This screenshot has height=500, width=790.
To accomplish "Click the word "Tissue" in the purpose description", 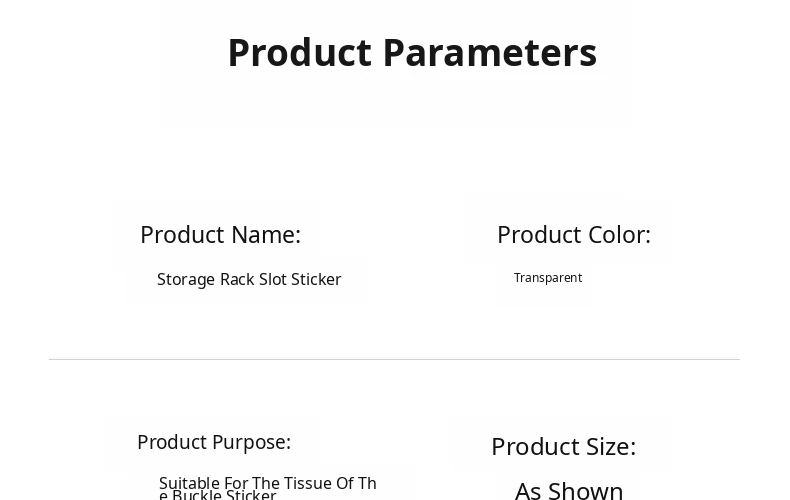I will point(308,484).
